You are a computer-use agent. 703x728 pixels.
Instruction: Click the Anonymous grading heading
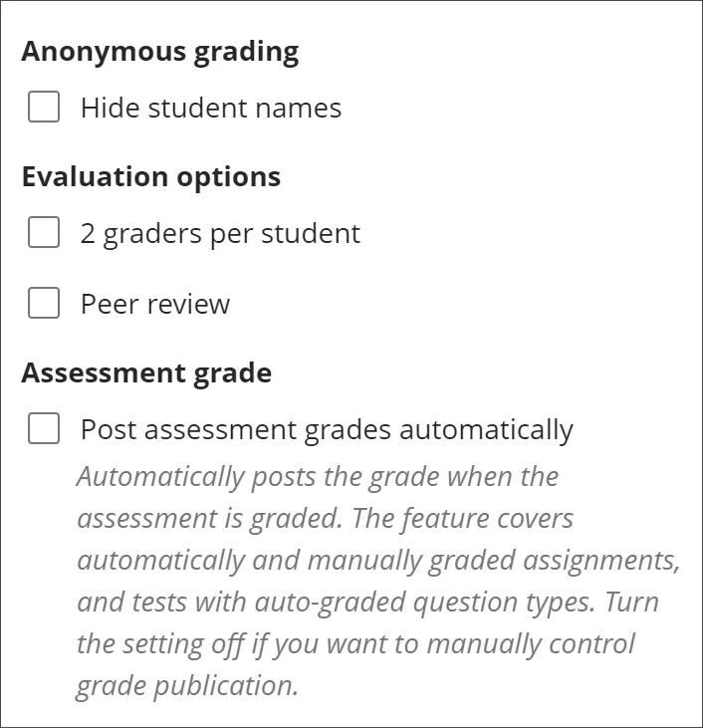pos(160,51)
